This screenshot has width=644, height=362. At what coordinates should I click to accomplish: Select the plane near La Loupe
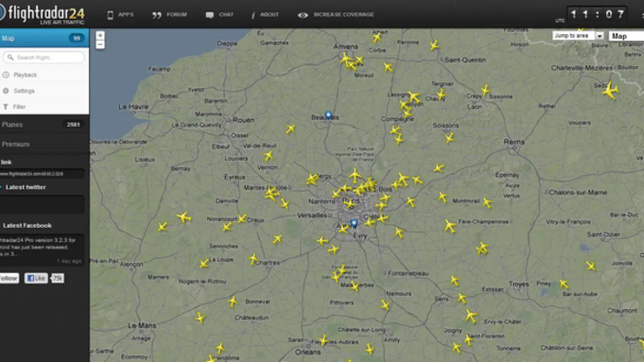click(204, 263)
